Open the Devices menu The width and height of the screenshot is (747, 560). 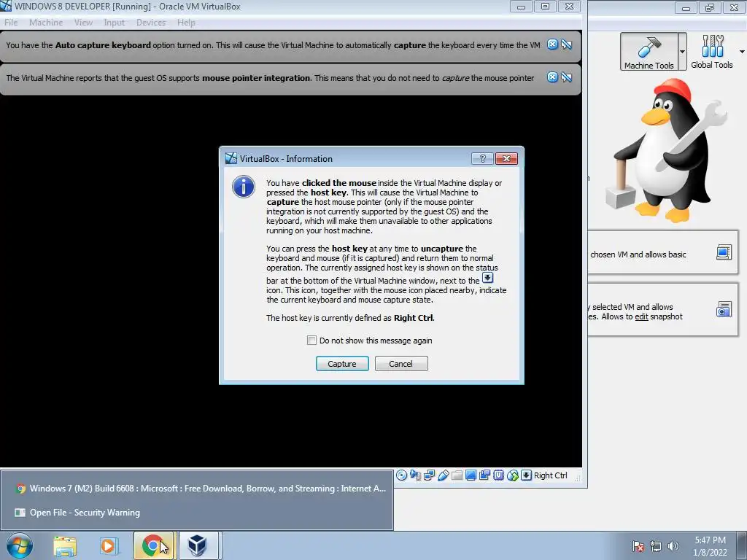(151, 23)
